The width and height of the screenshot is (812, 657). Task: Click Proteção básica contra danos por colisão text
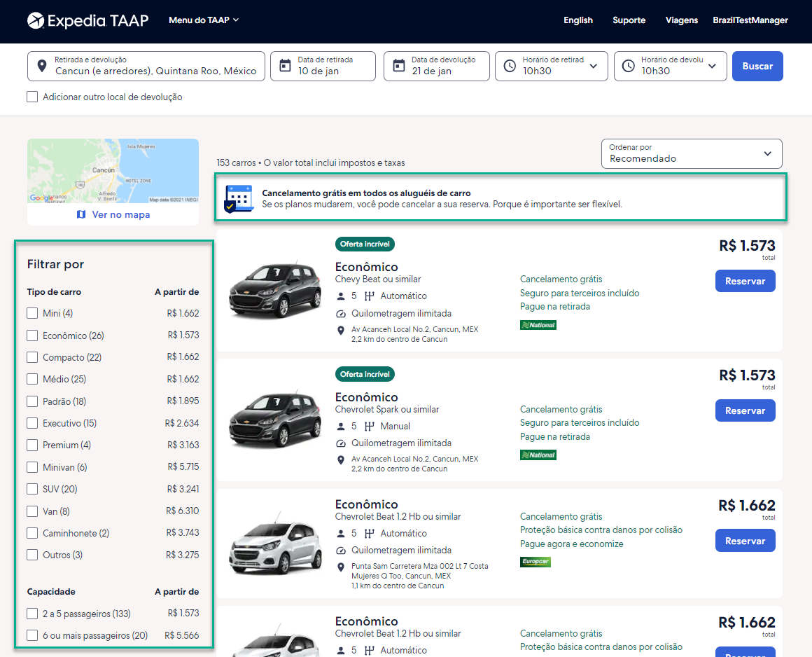click(x=601, y=530)
